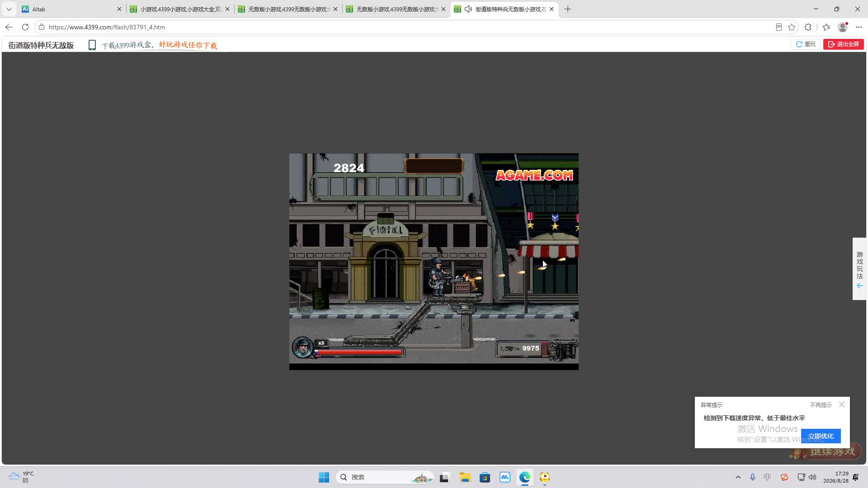The height and width of the screenshot is (488, 868).
Task: Click the red health bar in the game
Action: (359, 352)
